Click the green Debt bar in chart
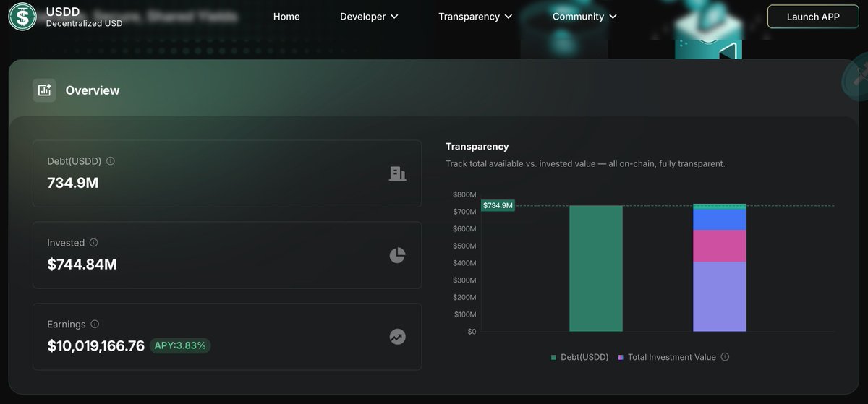 point(596,269)
